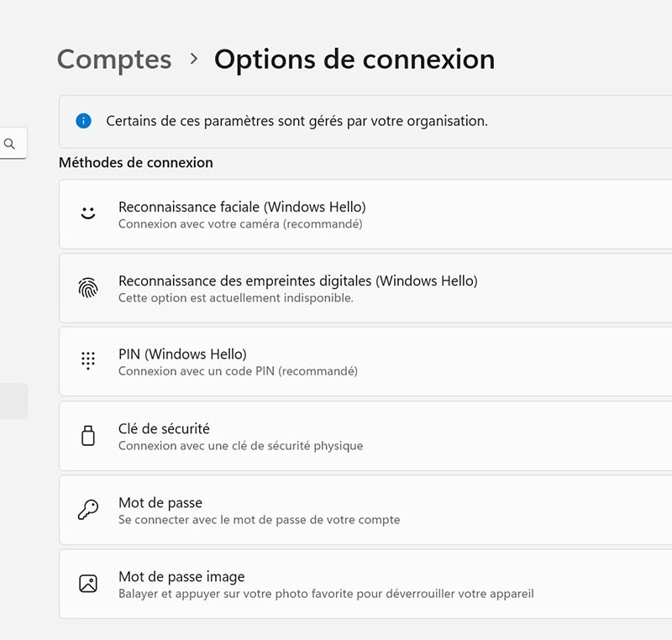Click the Options de connexion page title
The image size is (672, 640).
click(354, 60)
